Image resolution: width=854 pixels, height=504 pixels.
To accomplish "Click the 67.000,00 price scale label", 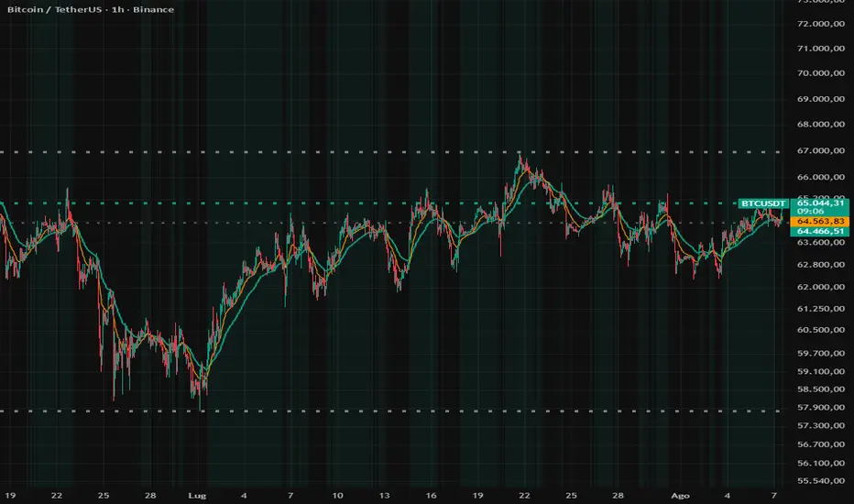I will (821, 150).
